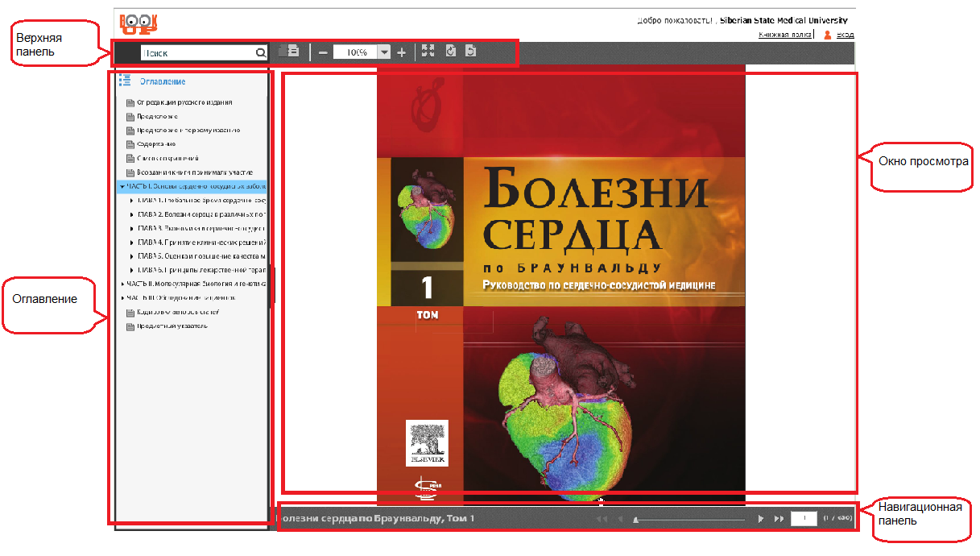This screenshot has width=980, height=556.
Task: Go to previous page arrow
Action: [x=620, y=519]
